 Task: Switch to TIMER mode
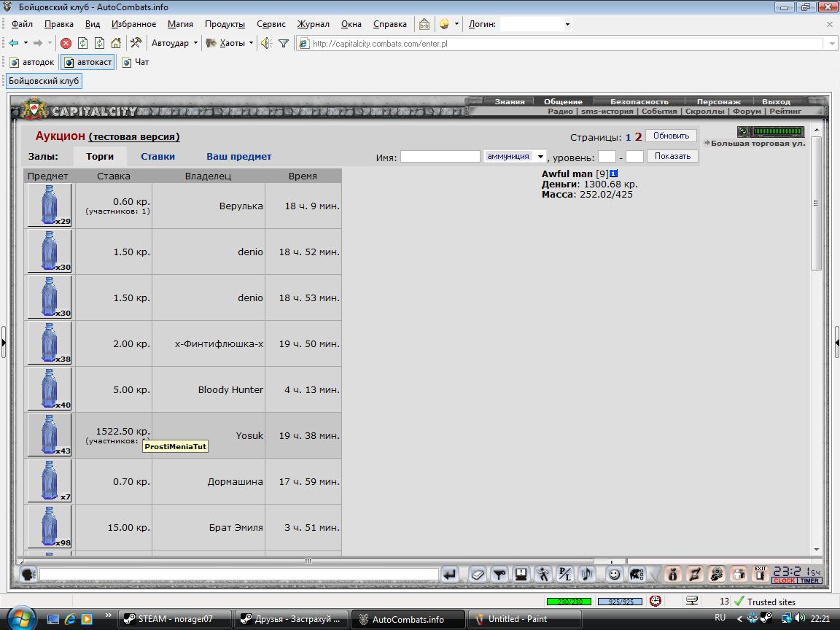pyautogui.click(x=809, y=580)
